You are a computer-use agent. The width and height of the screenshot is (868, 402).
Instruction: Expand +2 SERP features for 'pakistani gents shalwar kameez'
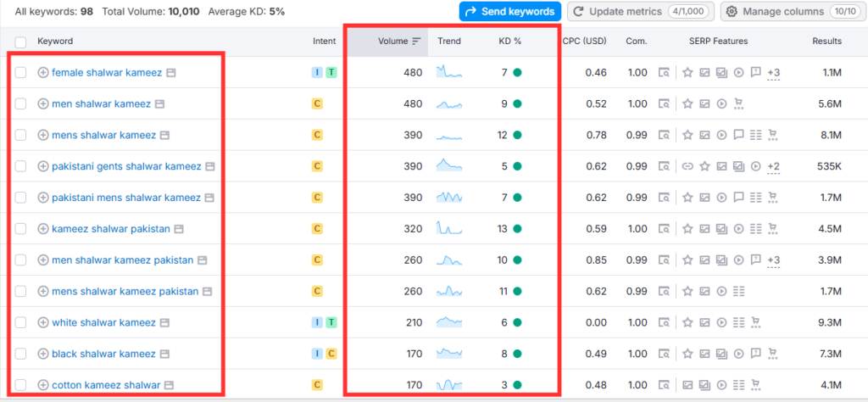(773, 166)
